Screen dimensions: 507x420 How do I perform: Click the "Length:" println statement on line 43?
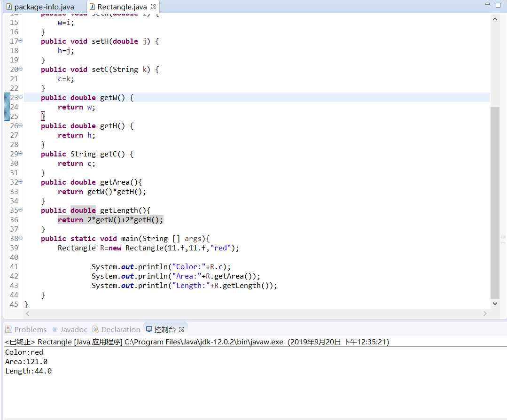[184, 286]
